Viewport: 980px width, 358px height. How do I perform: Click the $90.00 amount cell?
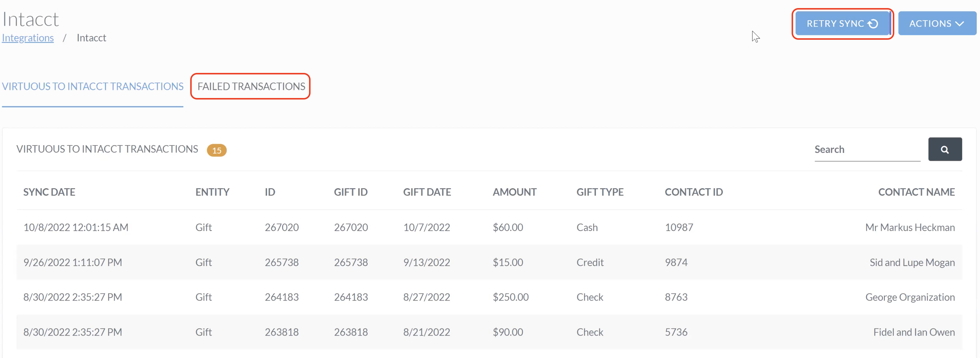[x=508, y=332]
